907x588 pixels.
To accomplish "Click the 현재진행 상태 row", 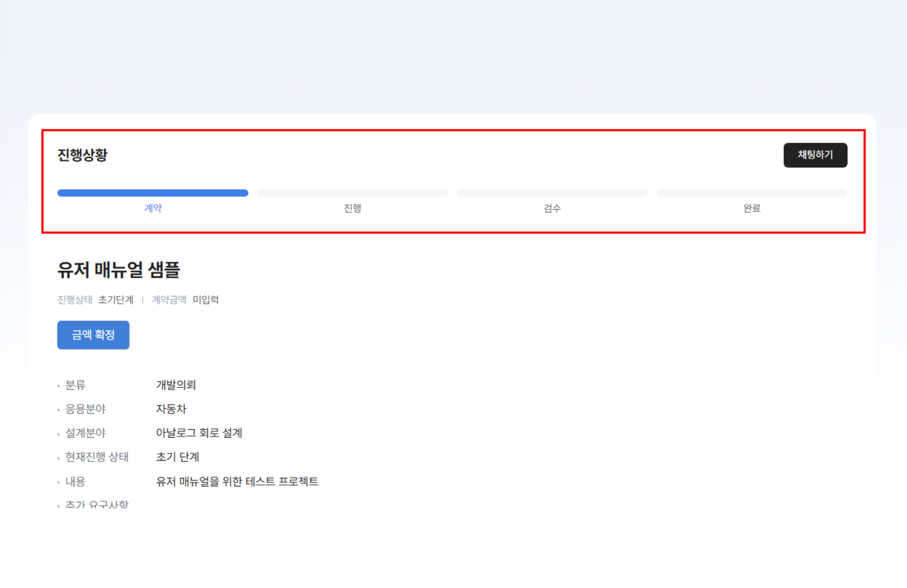I will click(x=97, y=457).
